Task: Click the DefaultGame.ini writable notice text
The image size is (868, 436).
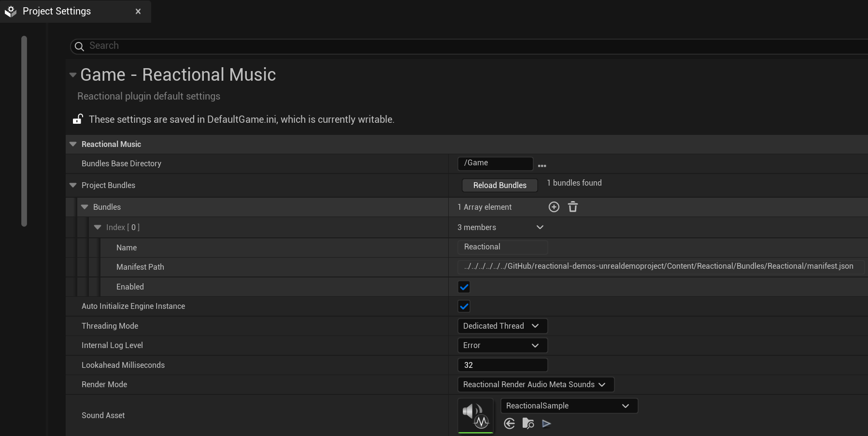Action: point(242,119)
